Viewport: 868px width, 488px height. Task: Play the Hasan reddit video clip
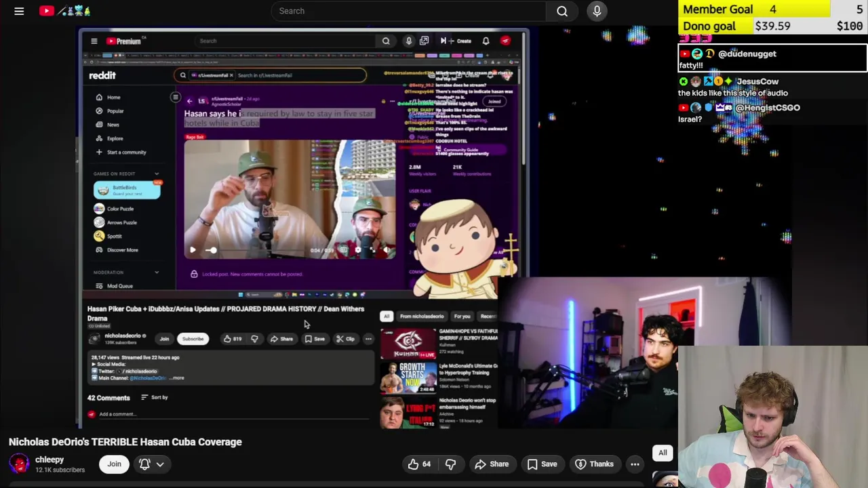193,250
